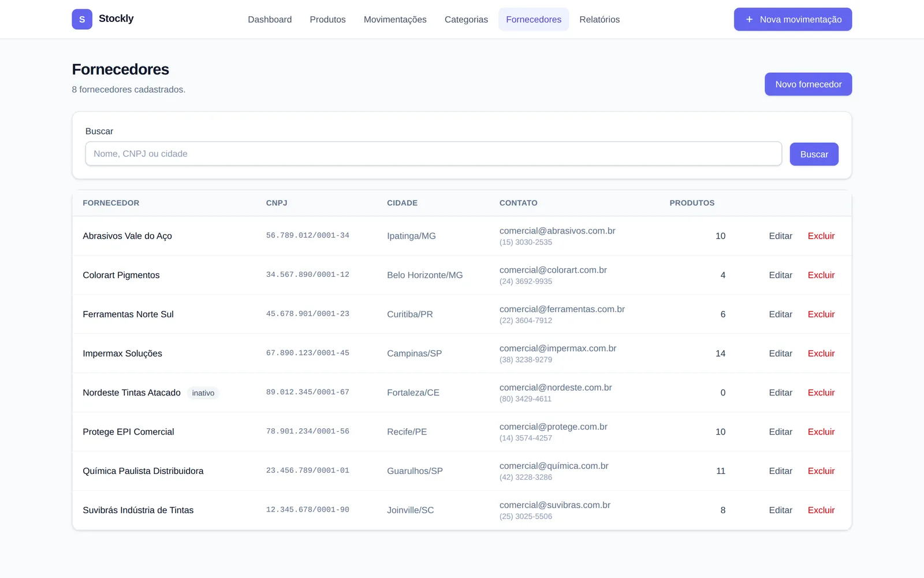Edit Suvibrás Indústria de Tintas

coord(780,510)
